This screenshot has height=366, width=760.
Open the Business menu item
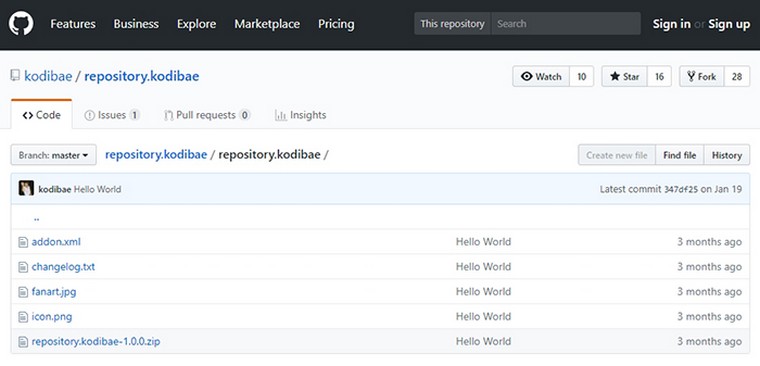pos(136,24)
